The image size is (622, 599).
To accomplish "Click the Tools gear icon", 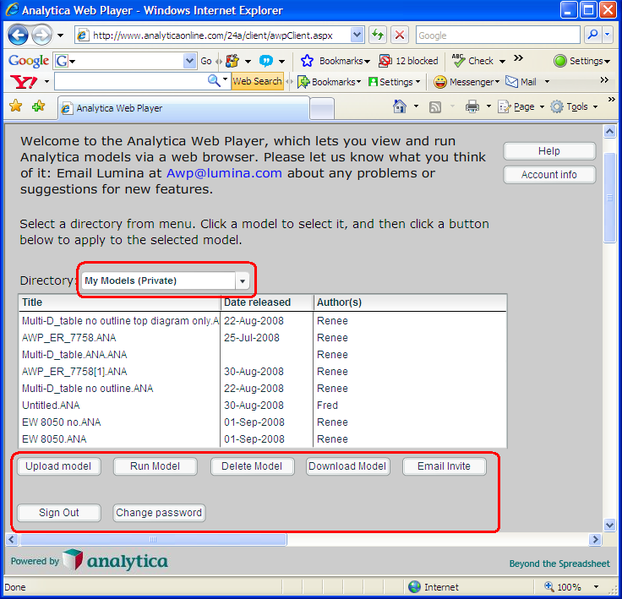I will (x=557, y=107).
